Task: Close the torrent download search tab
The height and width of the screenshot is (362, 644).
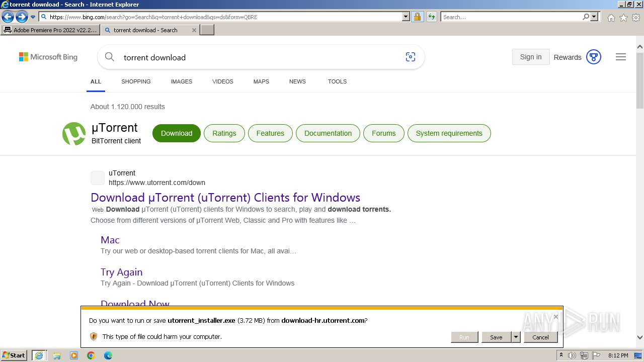Action: tap(194, 30)
